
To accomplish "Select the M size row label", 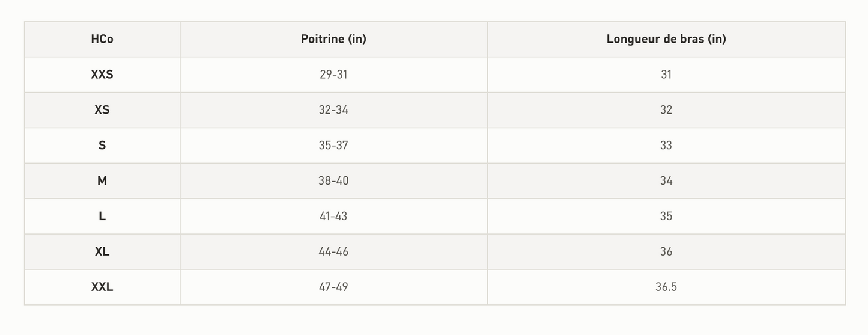I will coord(102,181).
